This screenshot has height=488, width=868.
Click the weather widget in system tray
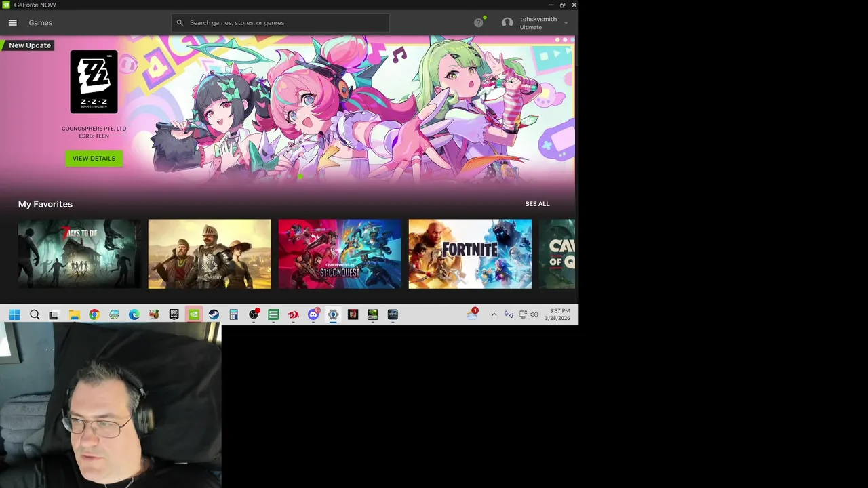473,314
